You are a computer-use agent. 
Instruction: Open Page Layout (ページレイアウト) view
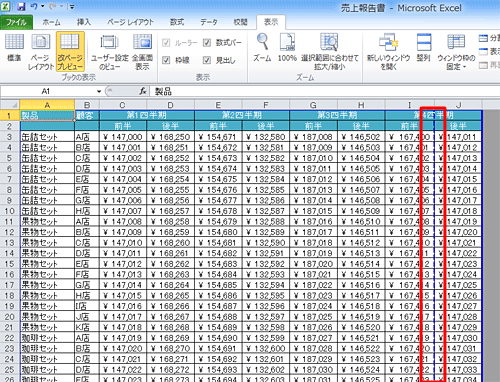click(x=41, y=52)
